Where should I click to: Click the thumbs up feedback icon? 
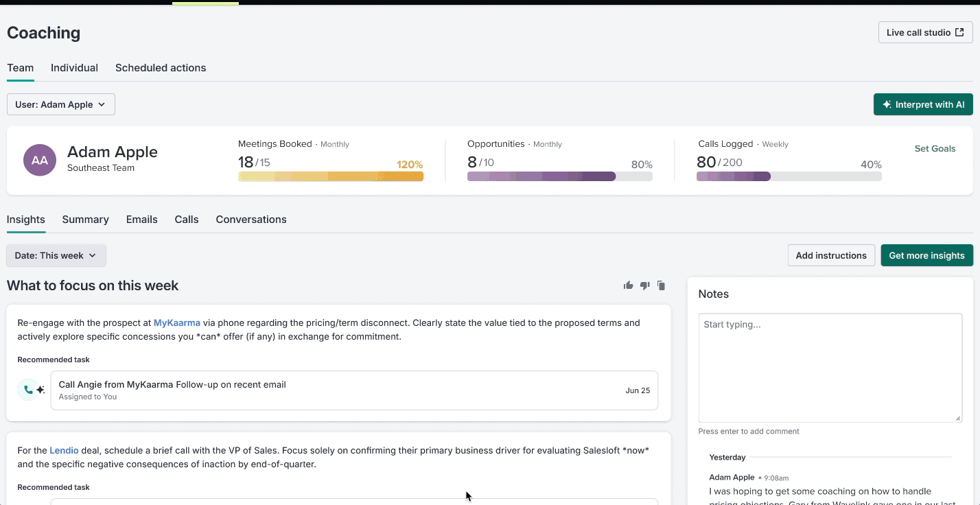(x=628, y=285)
